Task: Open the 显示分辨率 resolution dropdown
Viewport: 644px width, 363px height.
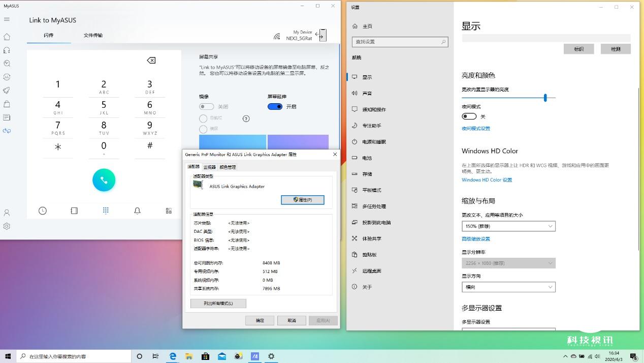Action: click(508, 263)
